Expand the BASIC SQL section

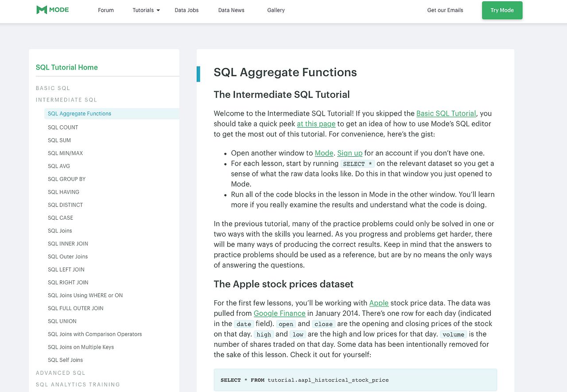point(53,88)
